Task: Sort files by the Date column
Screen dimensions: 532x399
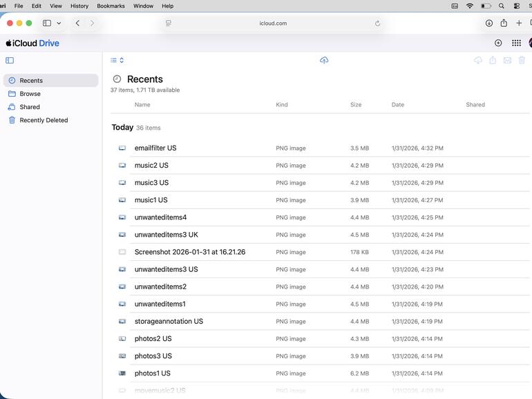Action: (398, 105)
